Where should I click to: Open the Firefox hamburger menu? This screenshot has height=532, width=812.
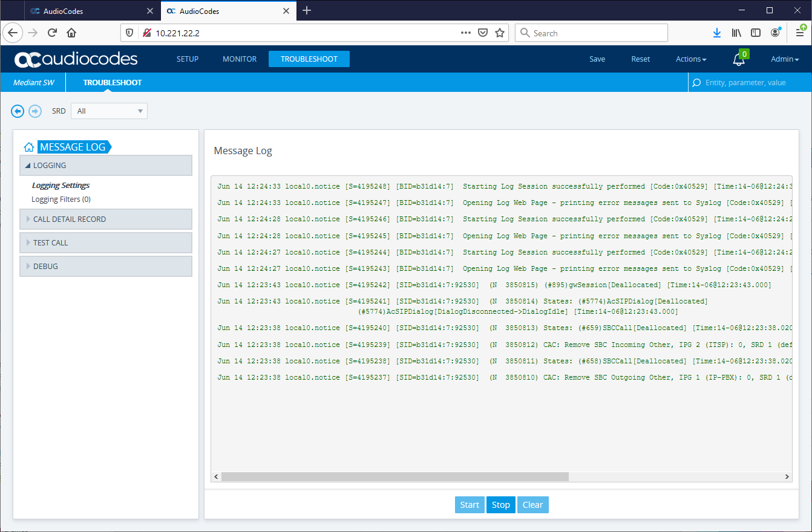[x=800, y=33]
